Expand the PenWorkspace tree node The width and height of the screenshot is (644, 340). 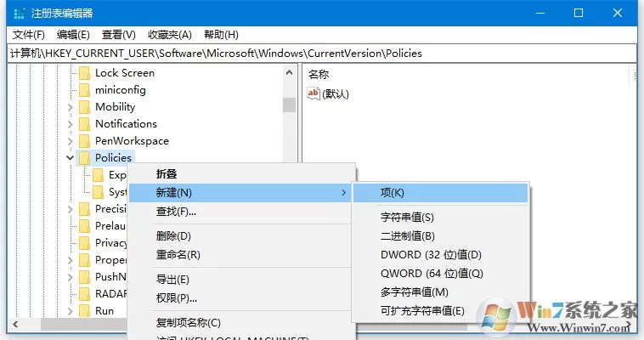[x=70, y=141]
